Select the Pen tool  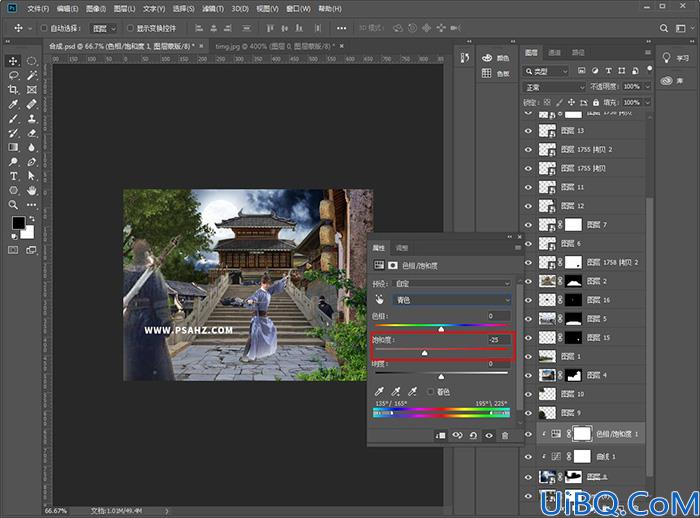[31, 162]
